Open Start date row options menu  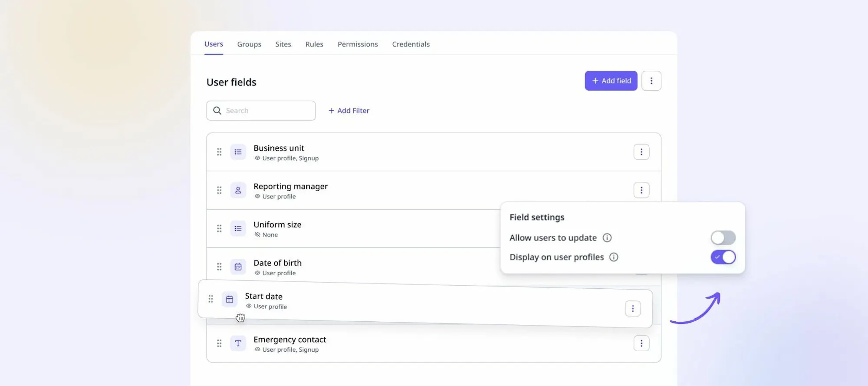633,308
